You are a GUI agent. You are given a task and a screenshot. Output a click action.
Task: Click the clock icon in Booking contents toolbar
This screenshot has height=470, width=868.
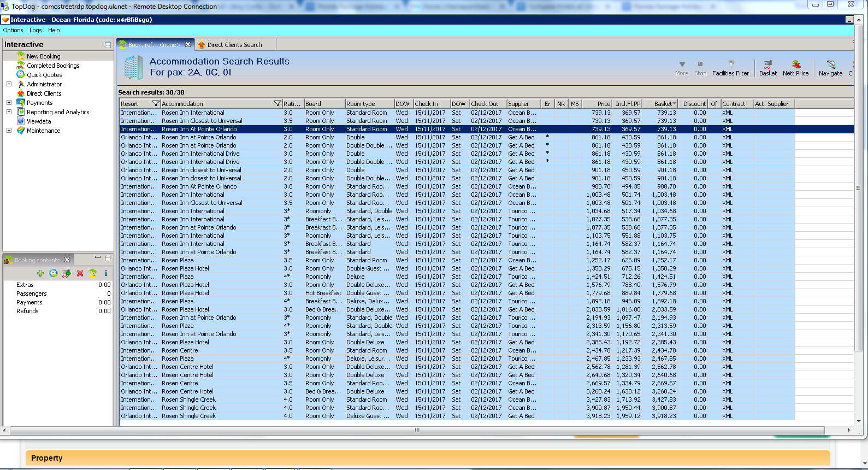[54, 273]
